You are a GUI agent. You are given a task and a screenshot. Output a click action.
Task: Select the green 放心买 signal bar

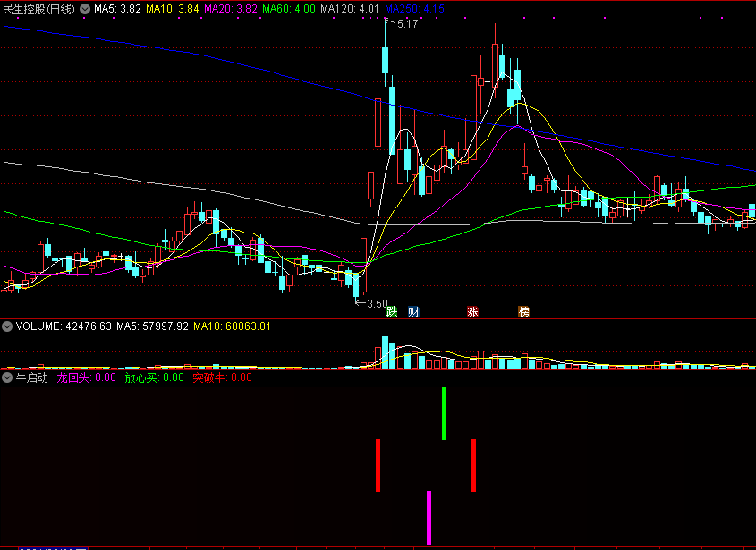[444, 413]
